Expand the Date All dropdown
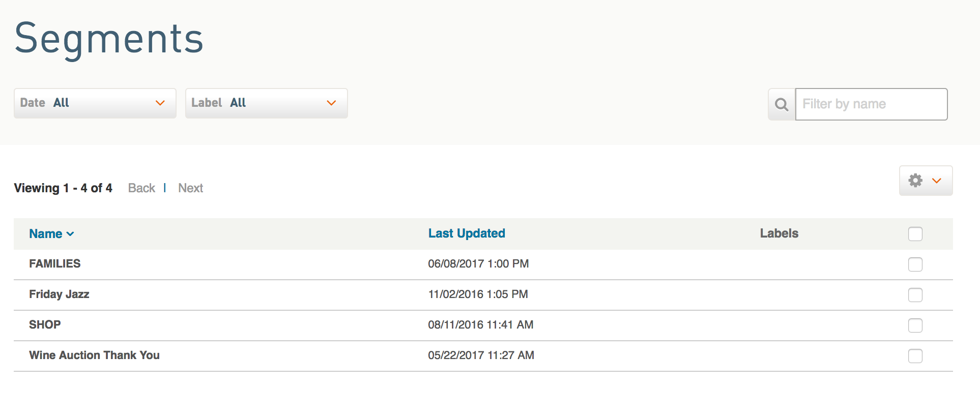 [x=95, y=103]
